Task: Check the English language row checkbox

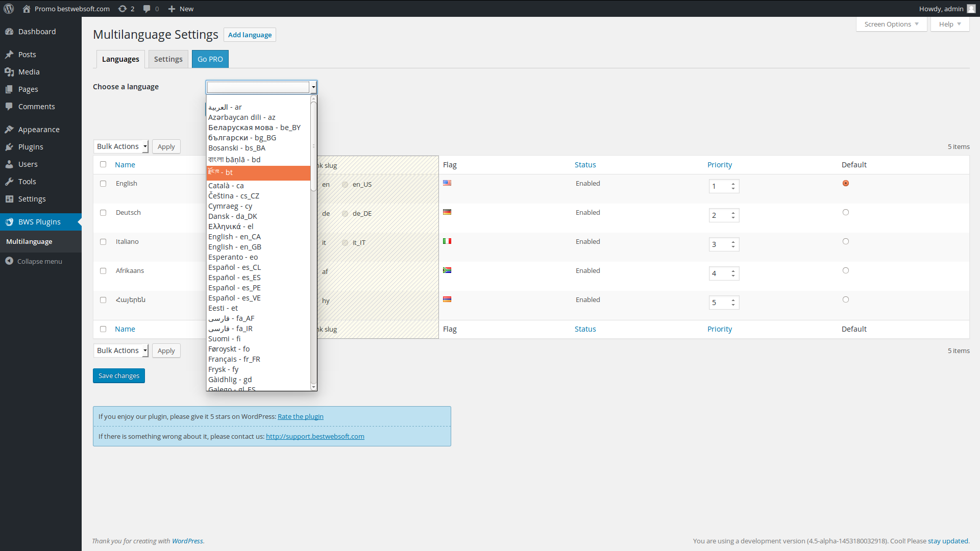Action: click(x=103, y=184)
